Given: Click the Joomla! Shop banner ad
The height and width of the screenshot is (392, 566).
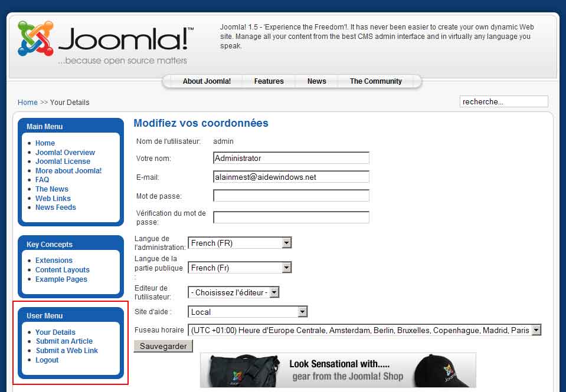Looking at the screenshot, I should (338, 370).
